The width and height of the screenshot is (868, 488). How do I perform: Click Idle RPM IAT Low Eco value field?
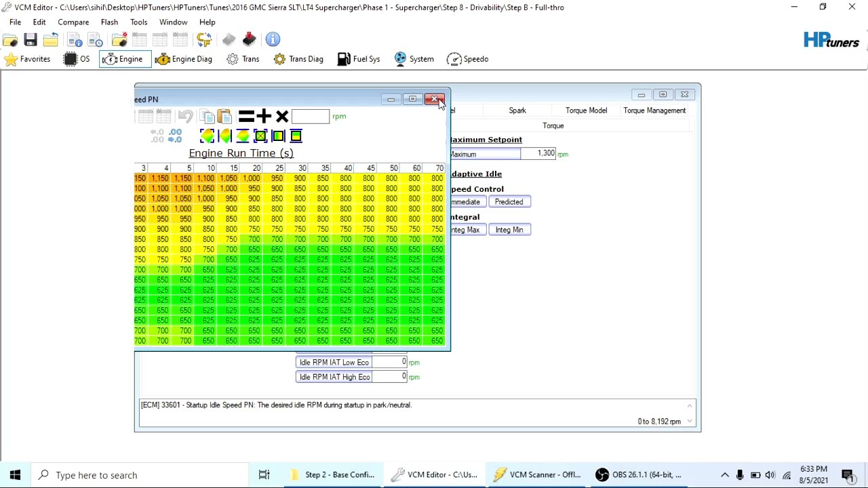[389, 363]
